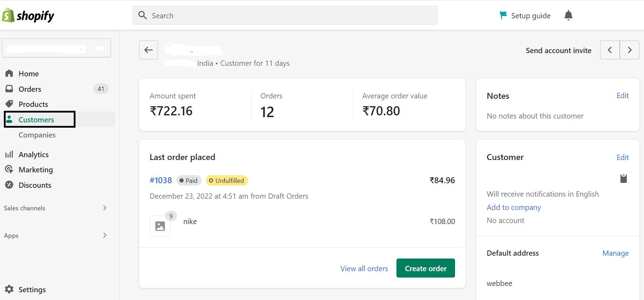
Task: Edit the customer Notes
Action: (x=622, y=96)
